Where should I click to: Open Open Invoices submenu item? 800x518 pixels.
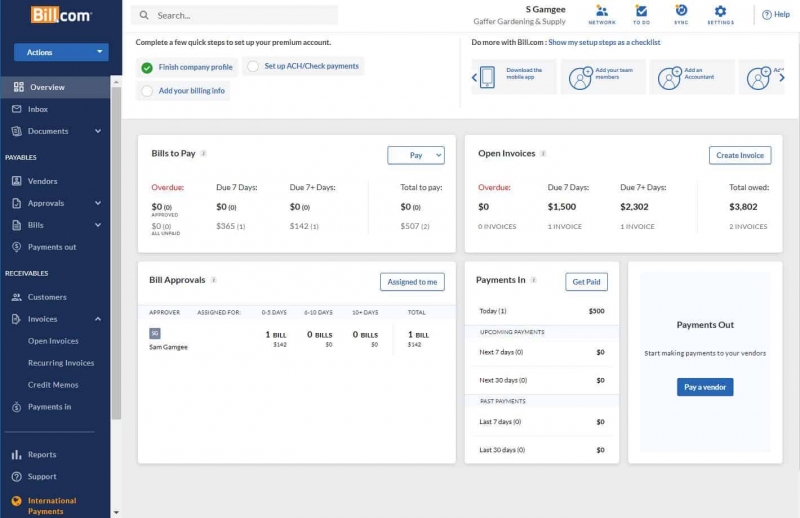pyautogui.click(x=53, y=341)
